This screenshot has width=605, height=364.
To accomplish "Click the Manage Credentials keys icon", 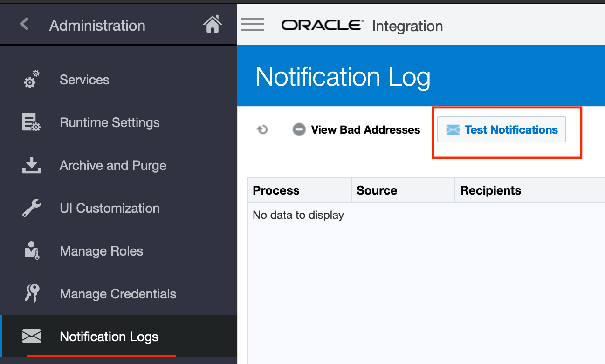I will pyautogui.click(x=32, y=294).
